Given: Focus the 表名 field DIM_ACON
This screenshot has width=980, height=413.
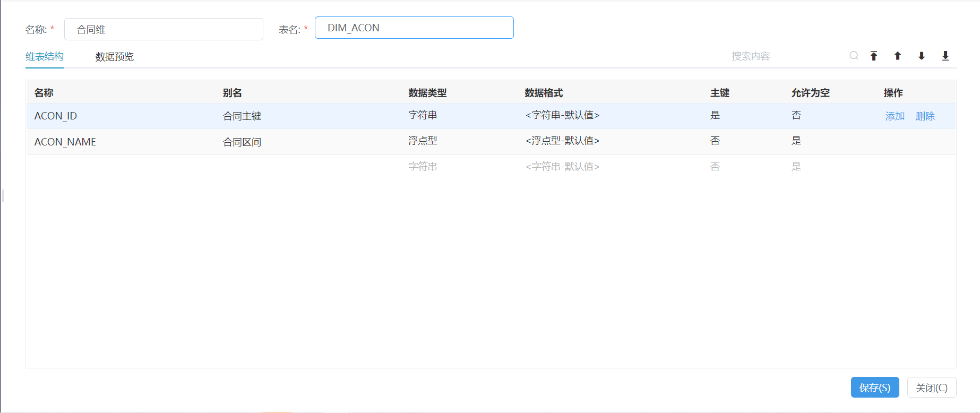Looking at the screenshot, I should pos(414,28).
